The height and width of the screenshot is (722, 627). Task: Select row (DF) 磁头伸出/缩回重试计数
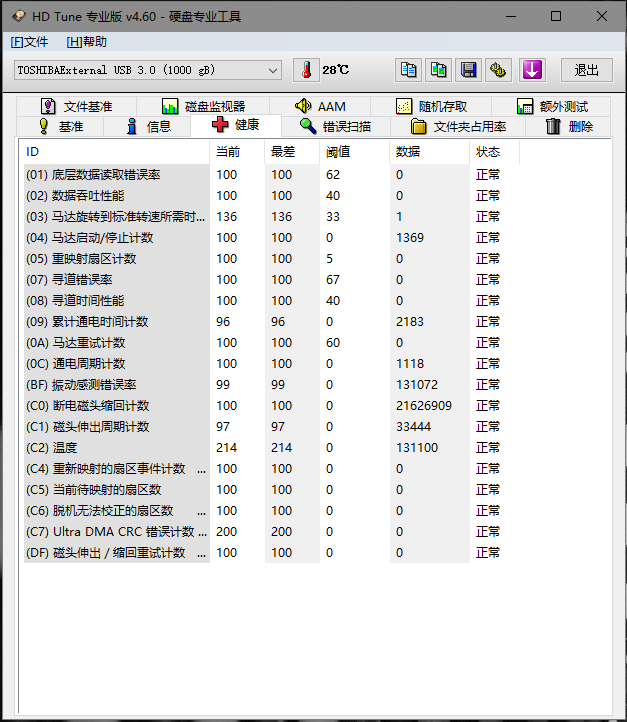tap(272, 553)
